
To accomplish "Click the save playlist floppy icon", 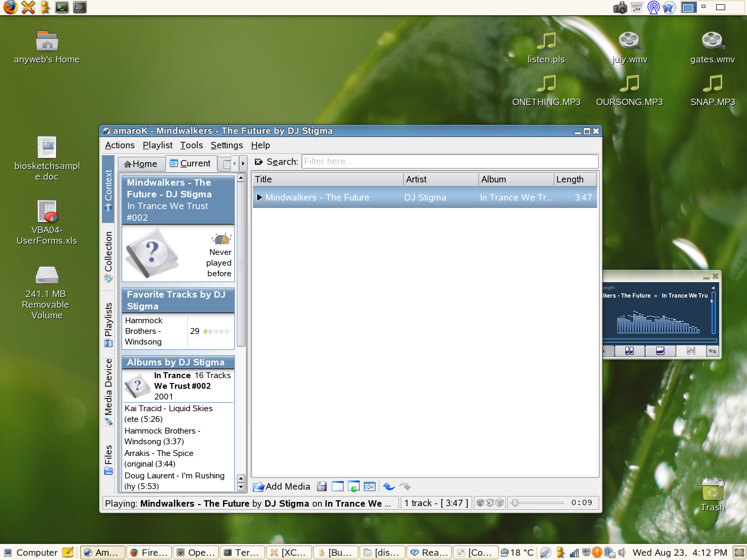I will (x=322, y=486).
